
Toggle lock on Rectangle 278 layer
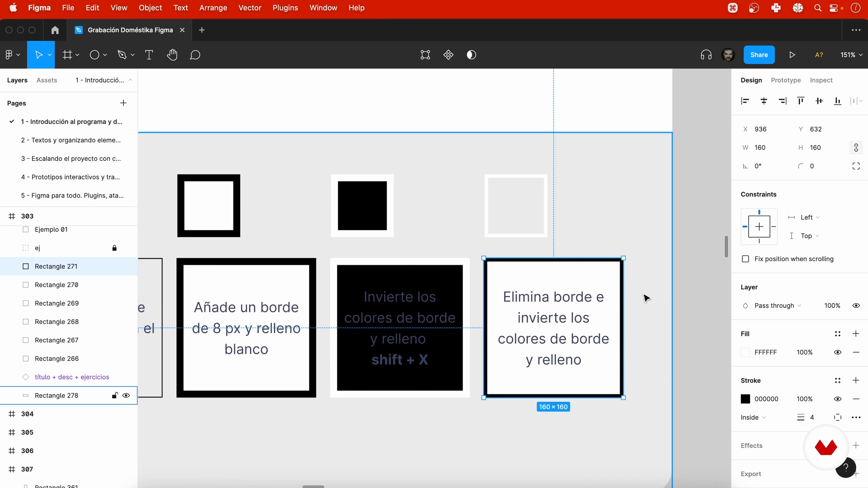[115, 396]
